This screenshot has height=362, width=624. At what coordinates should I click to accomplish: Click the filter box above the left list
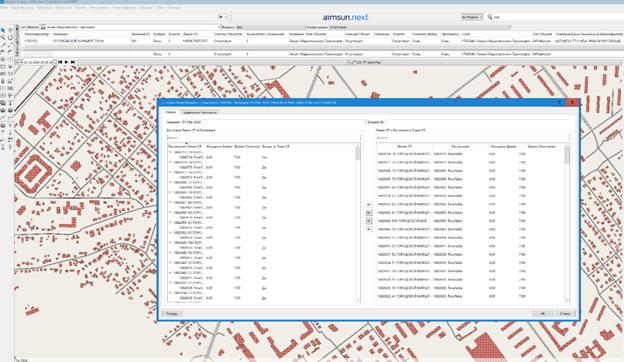pyautogui.click(x=263, y=138)
